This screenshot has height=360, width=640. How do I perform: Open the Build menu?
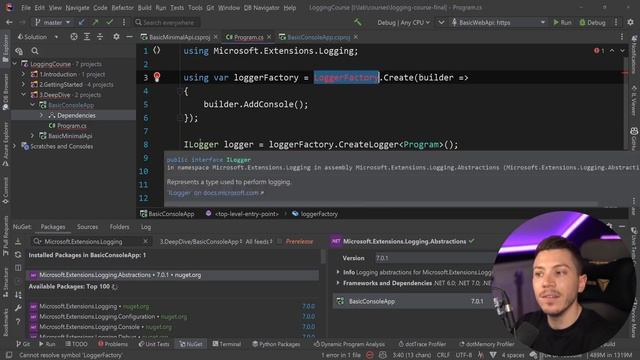[x=144, y=8]
